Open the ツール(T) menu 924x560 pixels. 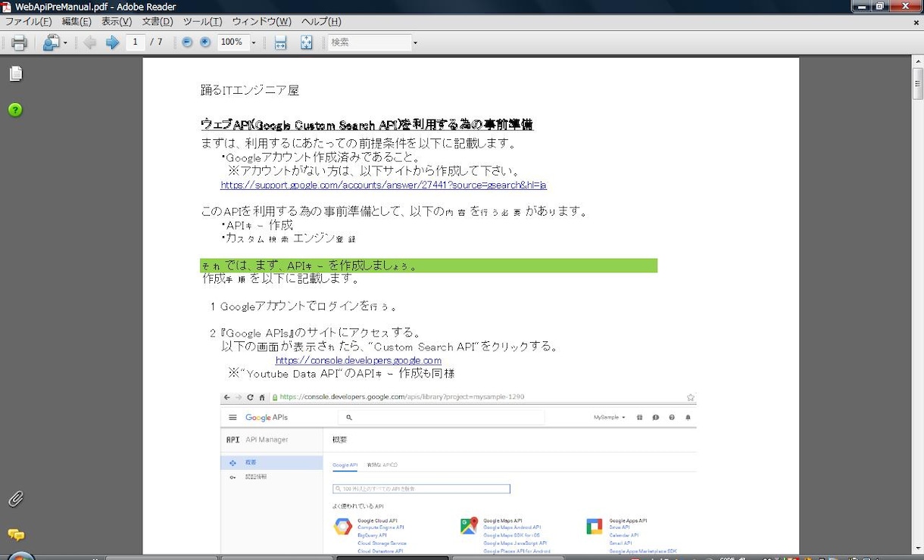click(203, 22)
